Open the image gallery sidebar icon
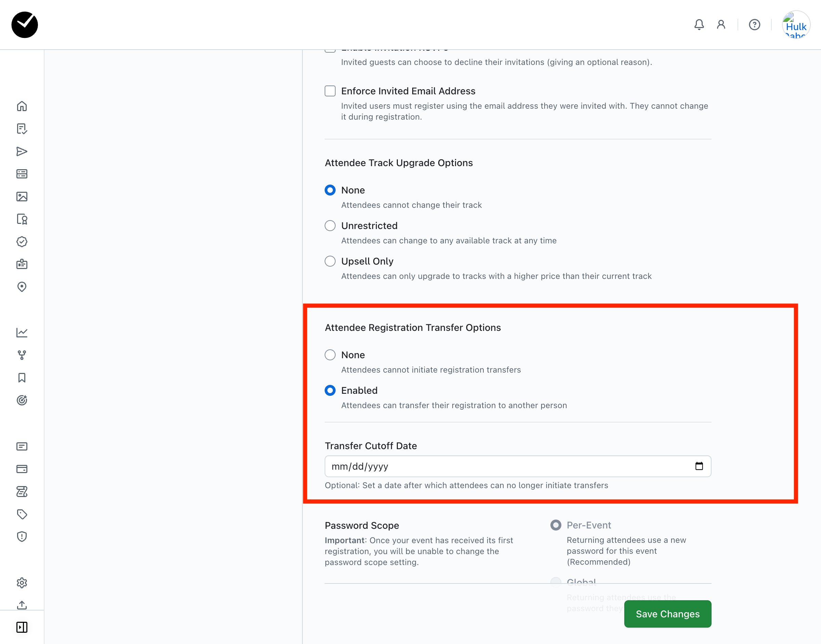Image resolution: width=821 pixels, height=644 pixels. pyautogui.click(x=22, y=197)
